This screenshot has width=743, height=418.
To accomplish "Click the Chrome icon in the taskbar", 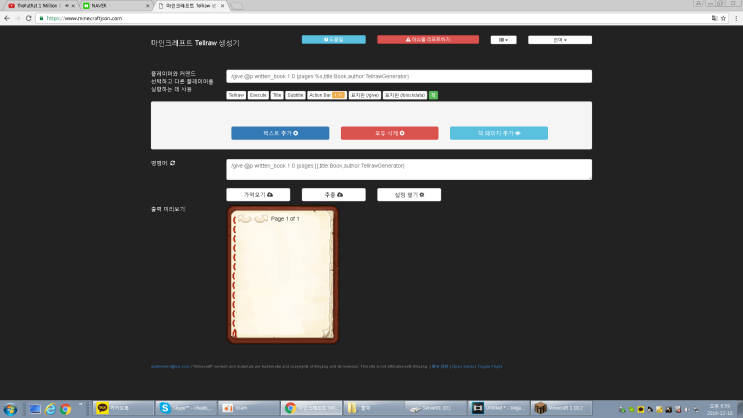I will (66, 409).
